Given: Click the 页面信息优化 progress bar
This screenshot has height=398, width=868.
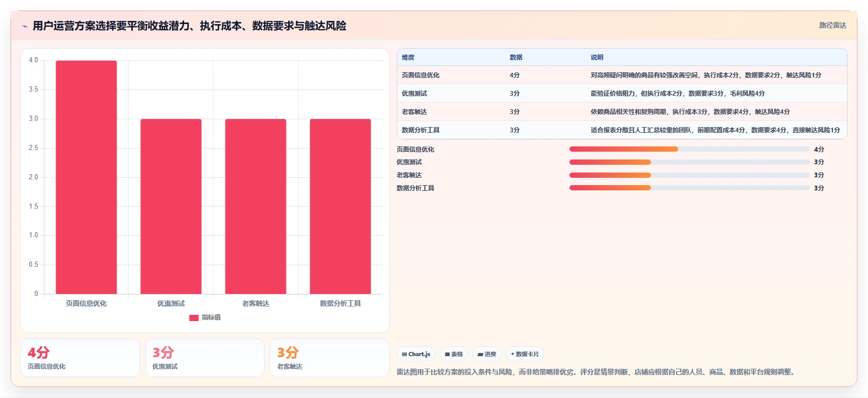Looking at the screenshot, I should click(x=689, y=149).
